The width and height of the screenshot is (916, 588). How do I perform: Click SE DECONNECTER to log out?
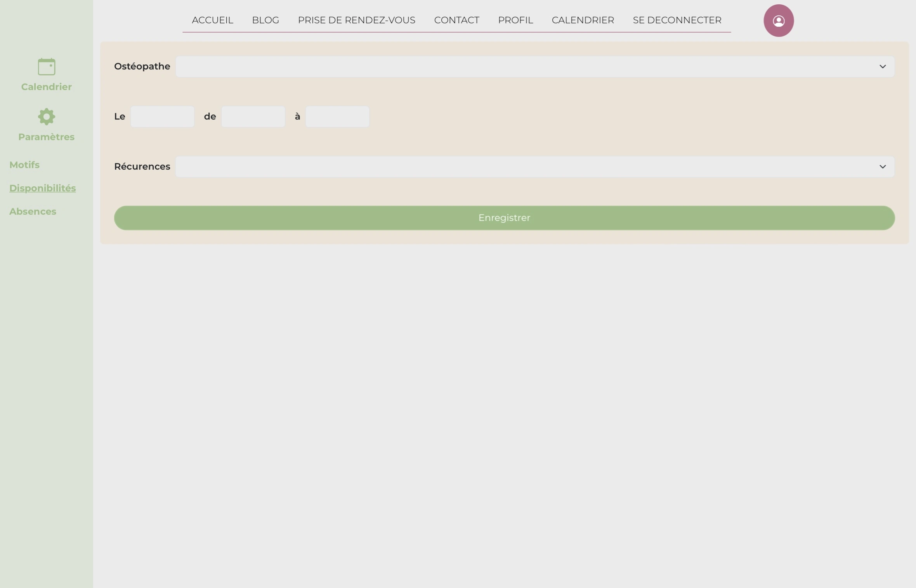pyautogui.click(x=677, y=20)
